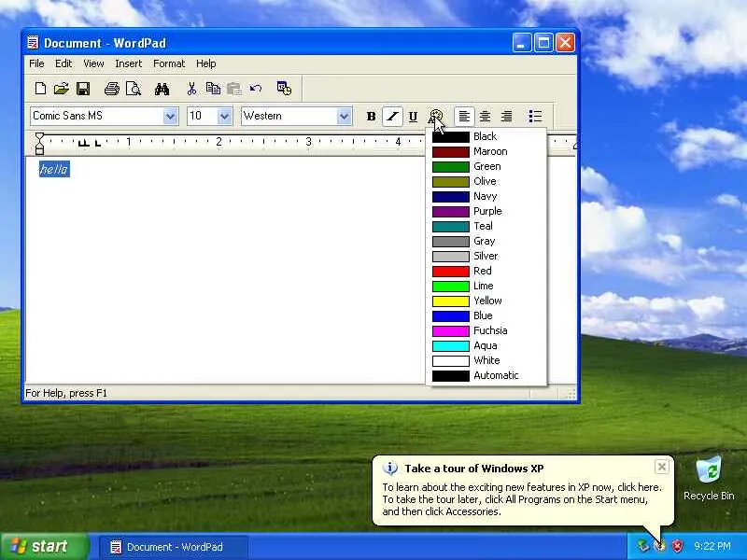This screenshot has width=747, height=560.
Task: Select Olive from the color menu
Action: (x=486, y=181)
